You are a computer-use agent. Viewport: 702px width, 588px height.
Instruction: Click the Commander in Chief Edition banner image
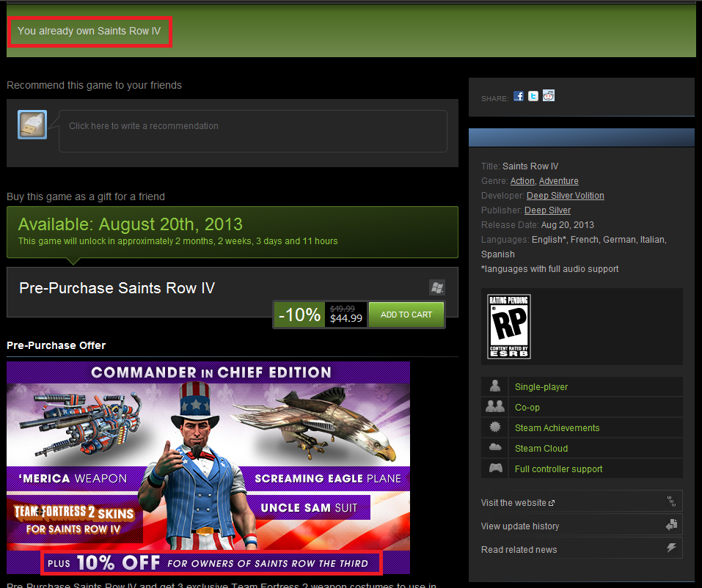[x=208, y=468]
